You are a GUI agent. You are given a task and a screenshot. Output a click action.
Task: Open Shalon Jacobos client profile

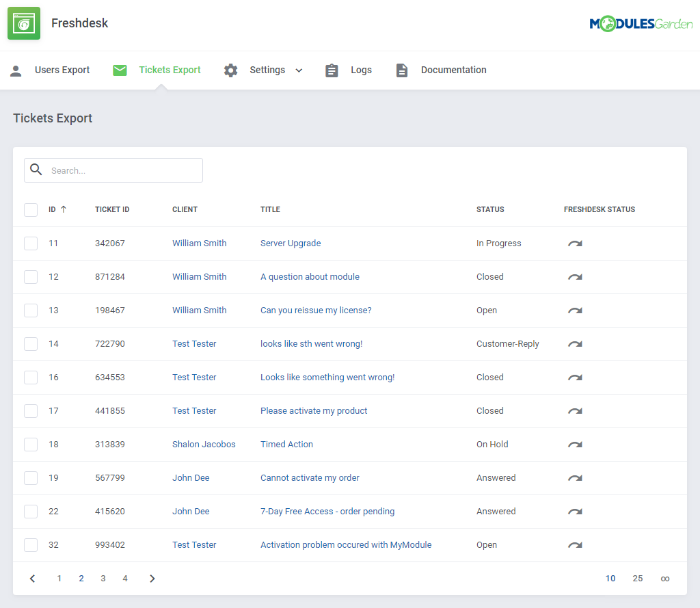coord(204,444)
